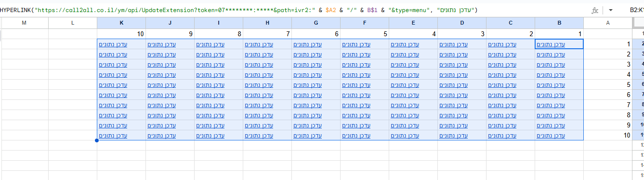Image resolution: width=644 pixels, height=180 pixels.
Task: Open עדכן נתונים link in cell K2
Action: [x=113, y=44]
